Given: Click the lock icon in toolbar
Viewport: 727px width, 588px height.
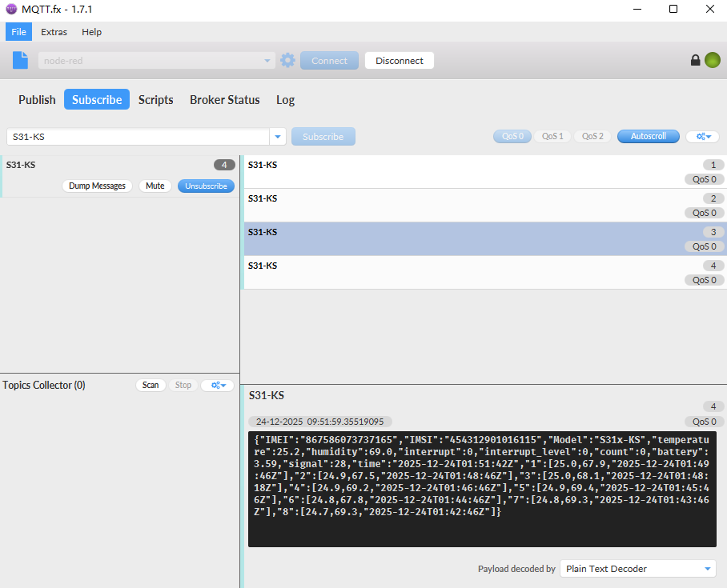Looking at the screenshot, I should 695,60.
